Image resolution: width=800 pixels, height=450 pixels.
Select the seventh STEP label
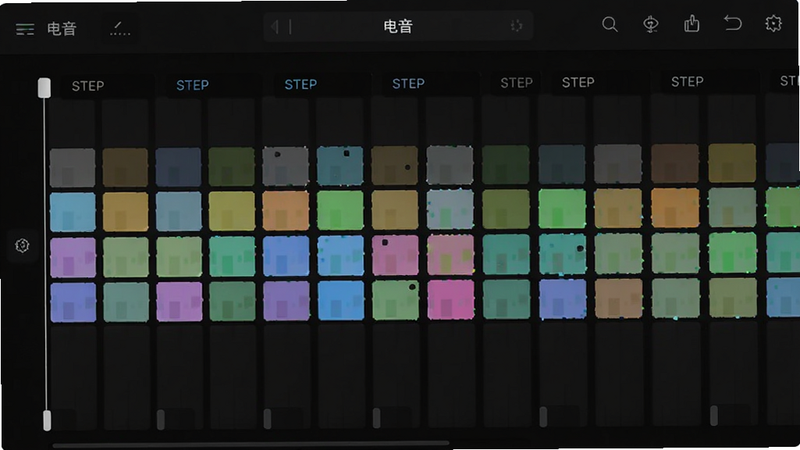[x=687, y=82]
